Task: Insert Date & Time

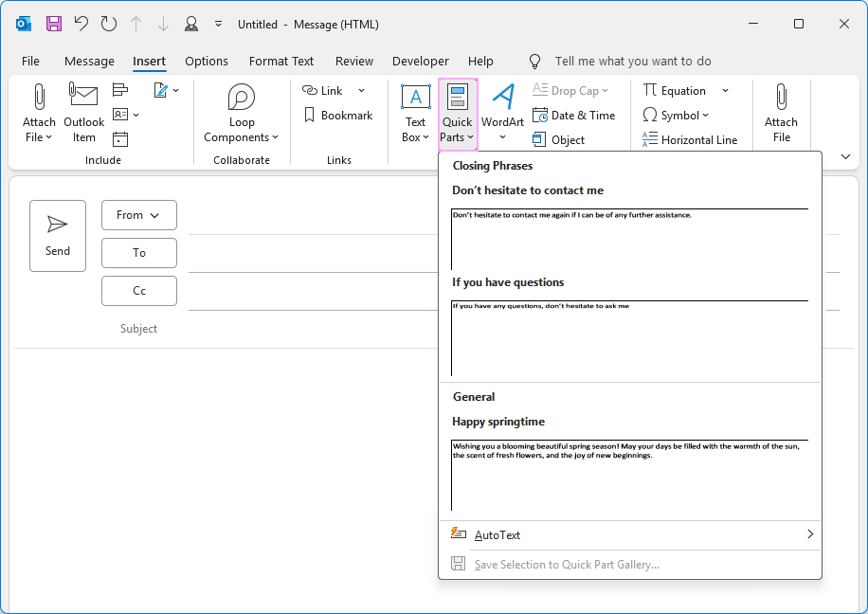Action: [573, 116]
